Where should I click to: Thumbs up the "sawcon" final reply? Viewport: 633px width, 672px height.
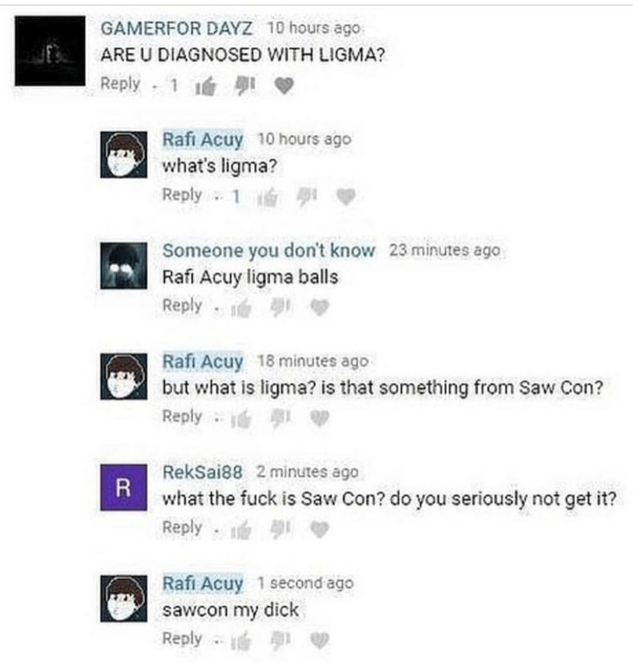click(241, 641)
